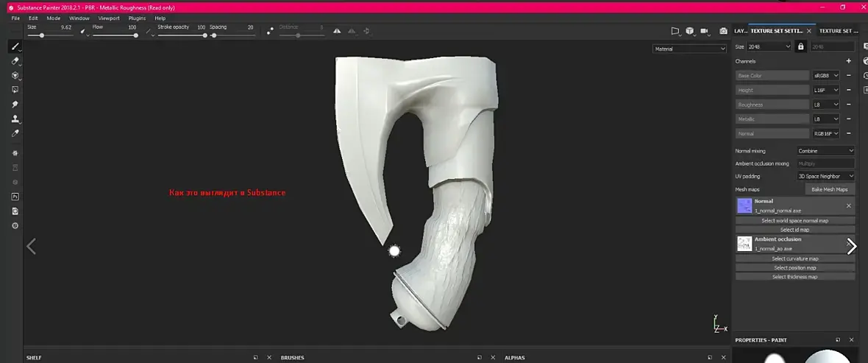Select the Clone stamp tool
The width and height of the screenshot is (868, 363).
[15, 119]
